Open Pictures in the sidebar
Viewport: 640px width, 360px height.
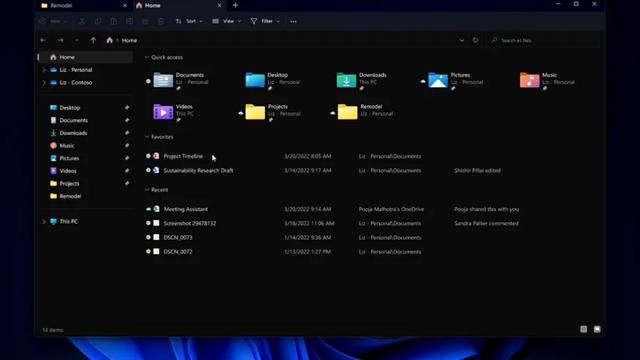[69, 158]
